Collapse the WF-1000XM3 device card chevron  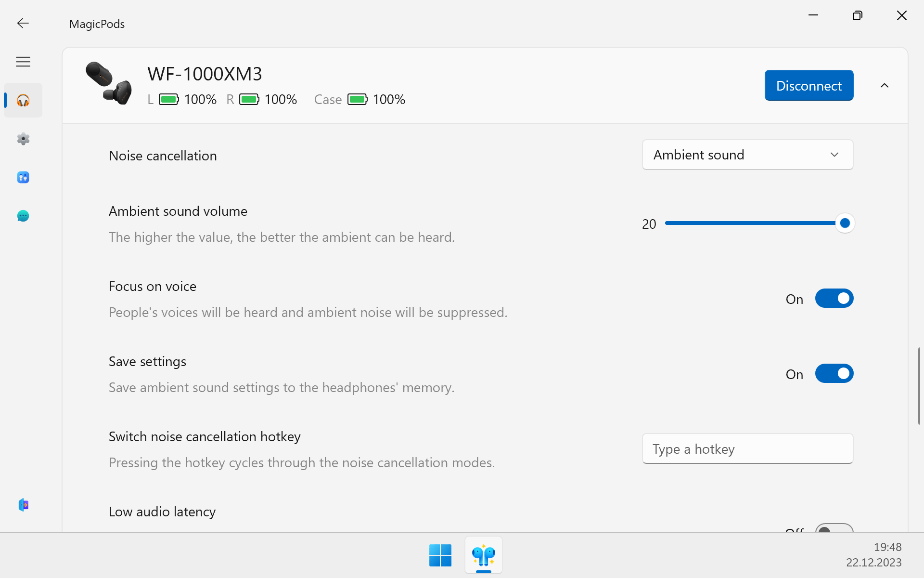[x=884, y=86]
